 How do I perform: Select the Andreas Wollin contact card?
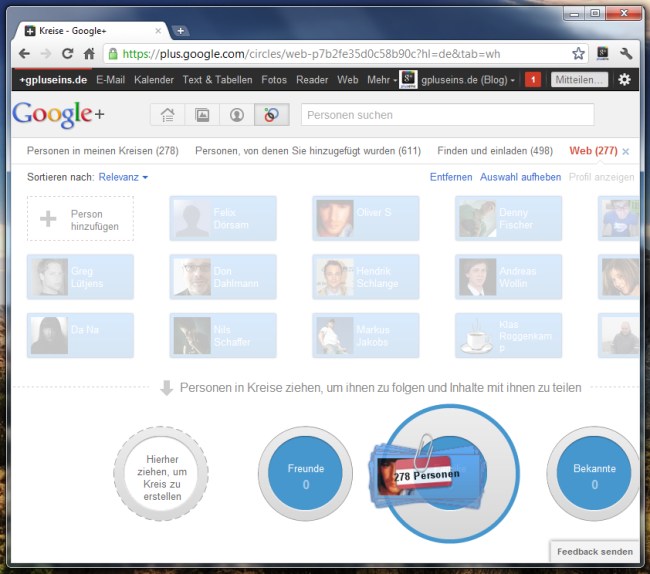click(509, 277)
